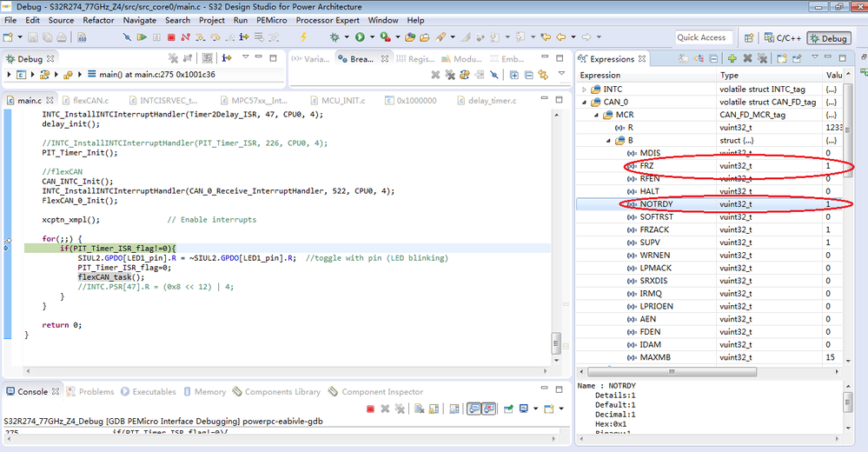Open the Run button dropdown arrow
The image size is (868, 452).
[x=371, y=37]
